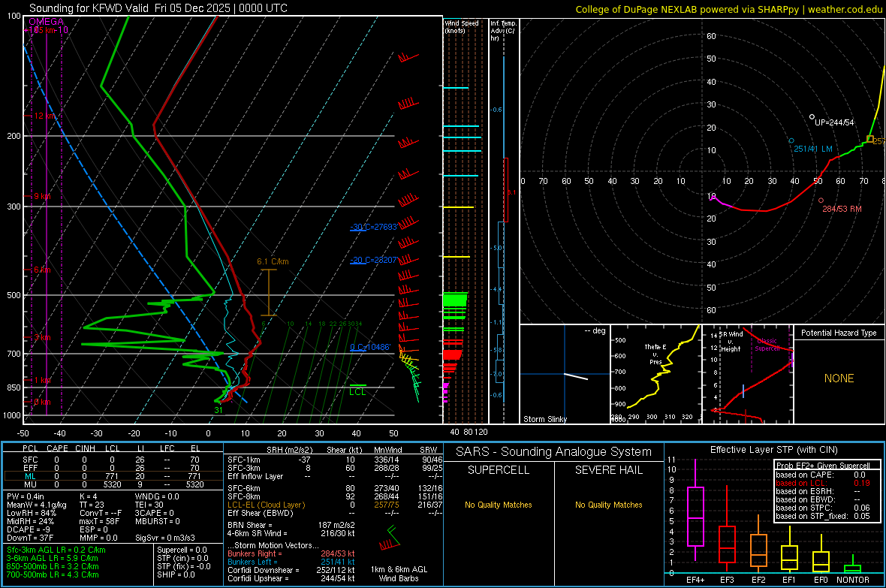Click the 'BRN Shear =' row
Viewport: 886px width, 588px height.
(x=291, y=525)
